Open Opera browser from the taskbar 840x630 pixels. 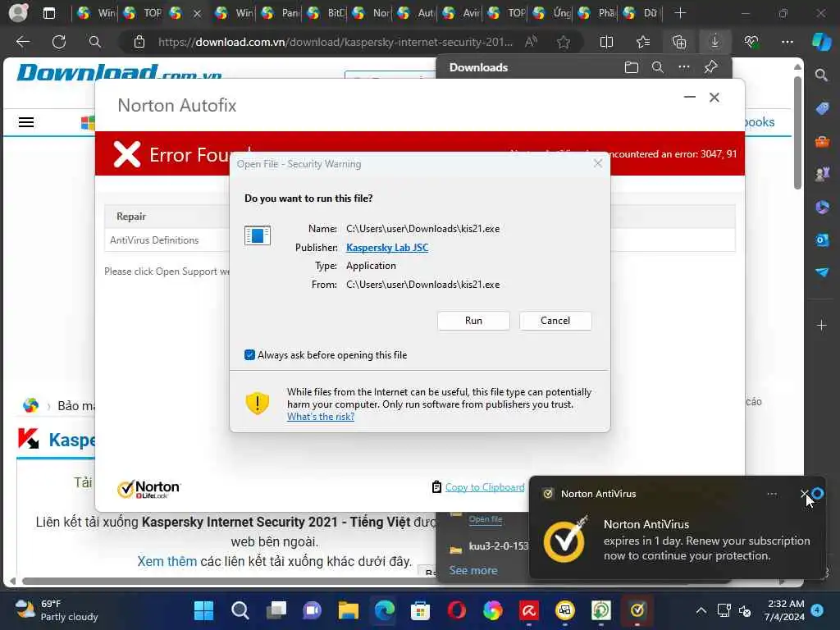pos(456,610)
